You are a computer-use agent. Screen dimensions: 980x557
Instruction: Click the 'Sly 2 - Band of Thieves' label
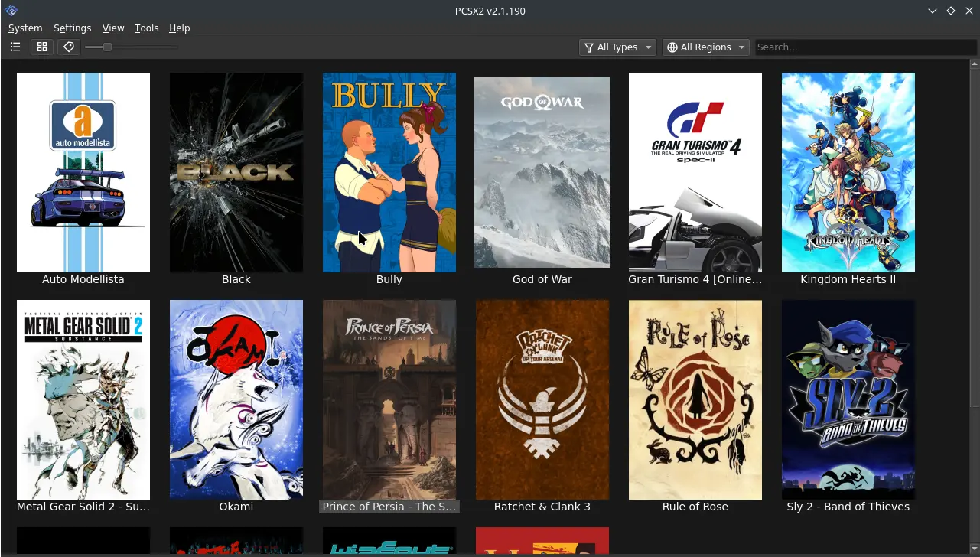pyautogui.click(x=848, y=507)
